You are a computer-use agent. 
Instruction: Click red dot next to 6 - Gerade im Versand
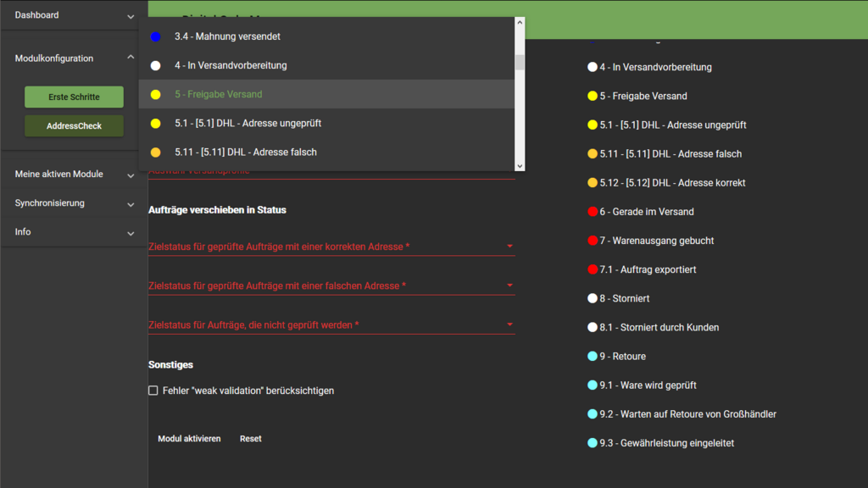[x=593, y=212]
